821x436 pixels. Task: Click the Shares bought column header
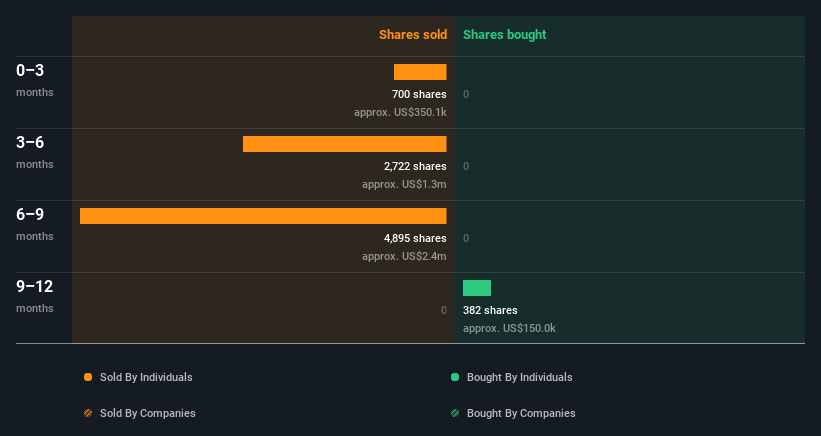[x=504, y=35]
